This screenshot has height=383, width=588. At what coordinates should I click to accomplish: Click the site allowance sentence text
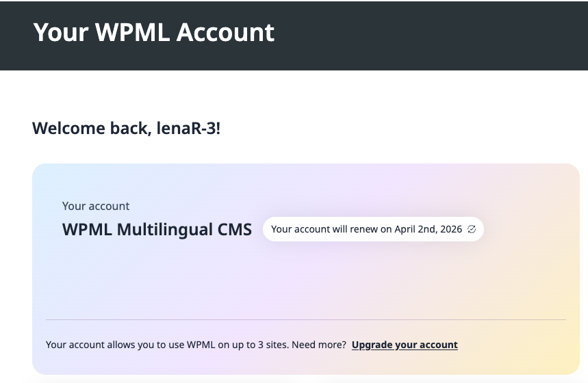[x=164, y=345]
